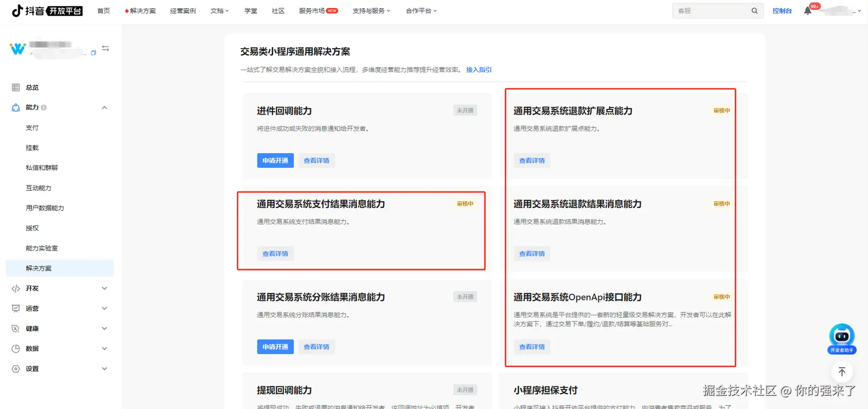This screenshot has height=409, width=868.
Task: Open 经营案例 in top navigation
Action: click(183, 11)
